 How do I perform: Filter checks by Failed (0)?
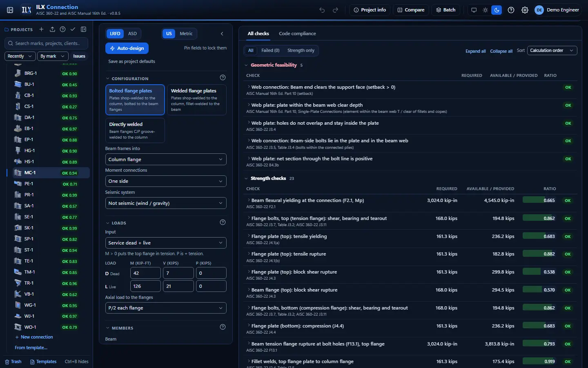(270, 50)
